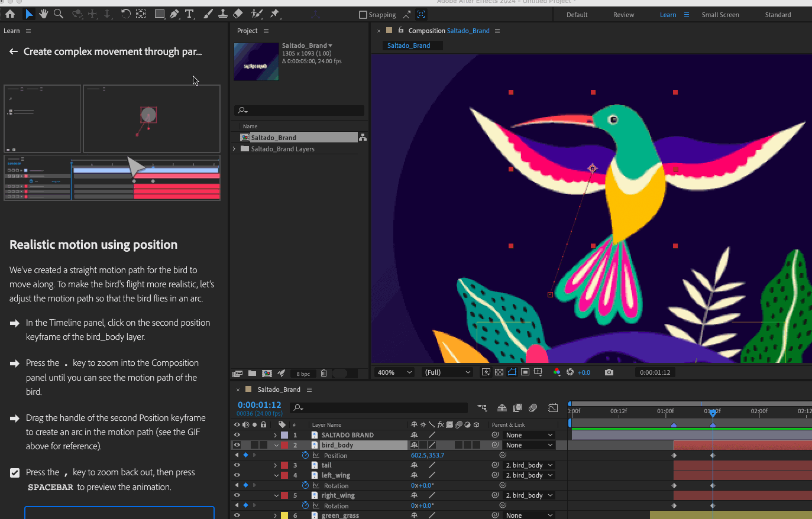
Task: Click the Fast Previews icon in viewer
Action: coord(486,372)
